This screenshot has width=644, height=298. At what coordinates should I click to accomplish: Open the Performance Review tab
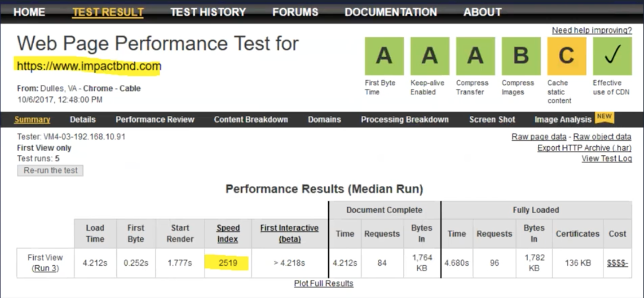(155, 120)
